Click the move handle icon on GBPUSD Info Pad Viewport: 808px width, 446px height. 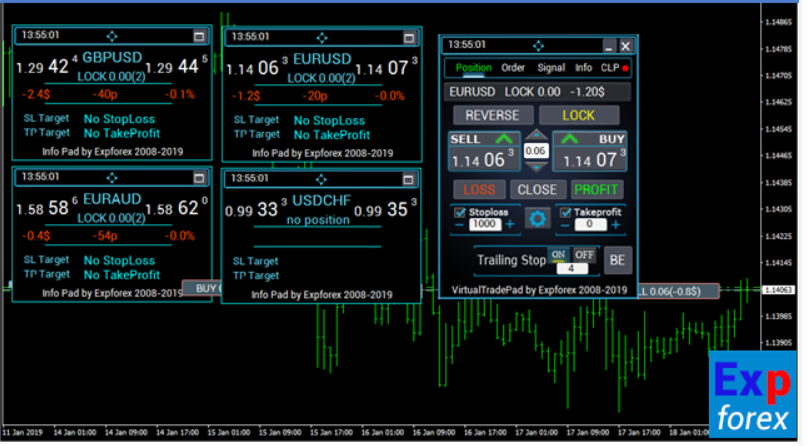point(112,36)
